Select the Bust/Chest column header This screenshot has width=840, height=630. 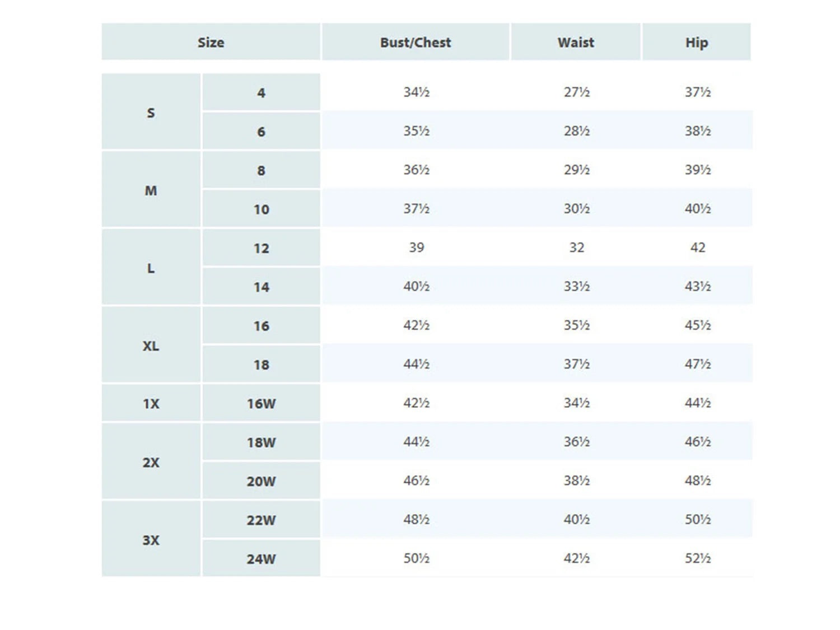[416, 42]
